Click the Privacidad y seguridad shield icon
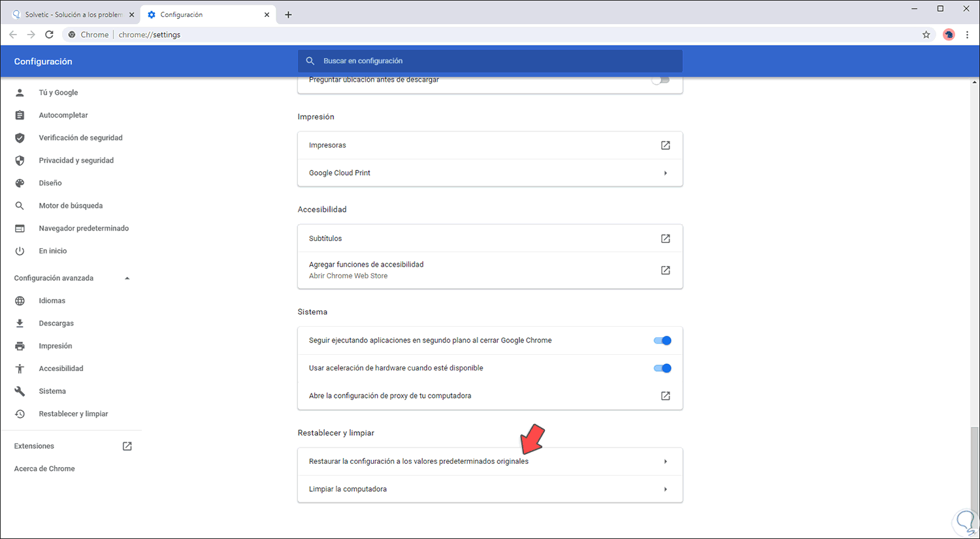980x539 pixels. [20, 161]
